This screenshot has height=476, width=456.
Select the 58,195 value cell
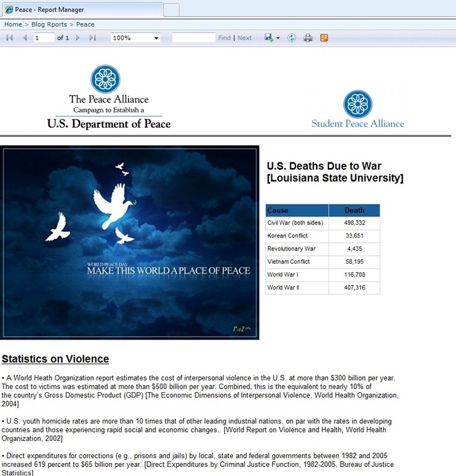click(x=354, y=262)
